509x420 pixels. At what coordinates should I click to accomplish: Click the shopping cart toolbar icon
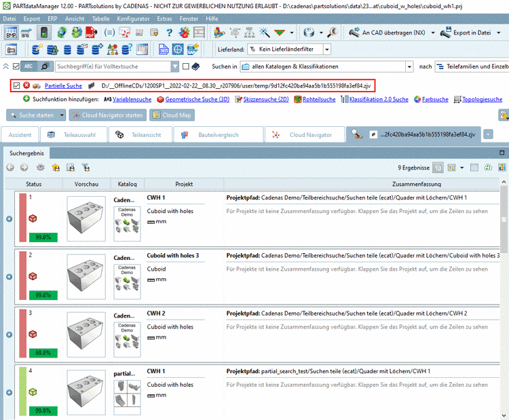pos(26,33)
